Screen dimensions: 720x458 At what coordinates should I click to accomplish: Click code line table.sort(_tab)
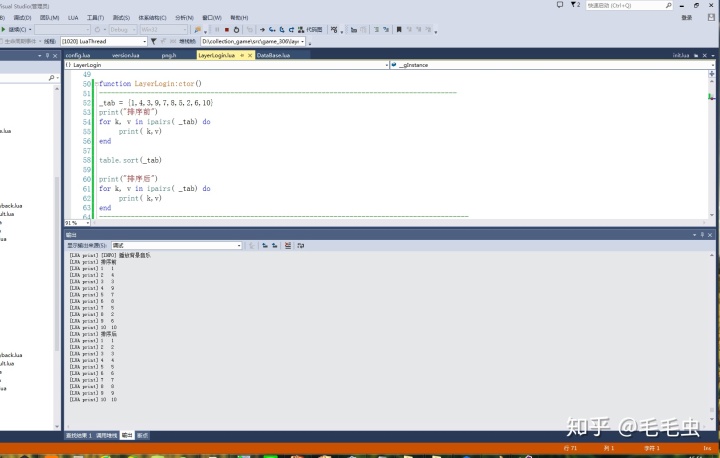pos(130,160)
